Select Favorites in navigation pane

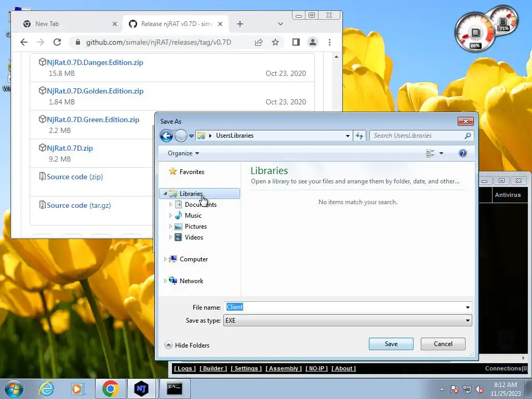192,172
